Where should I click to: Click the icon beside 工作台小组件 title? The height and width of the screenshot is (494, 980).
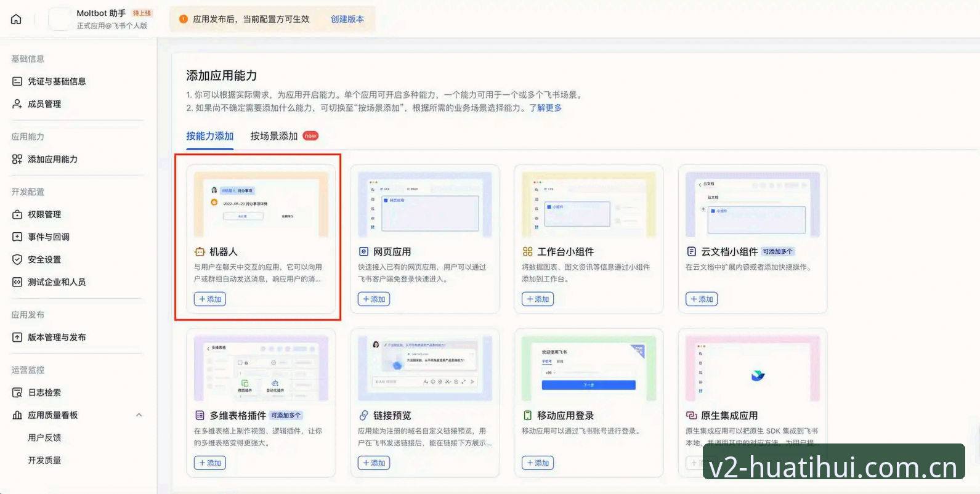coord(527,251)
